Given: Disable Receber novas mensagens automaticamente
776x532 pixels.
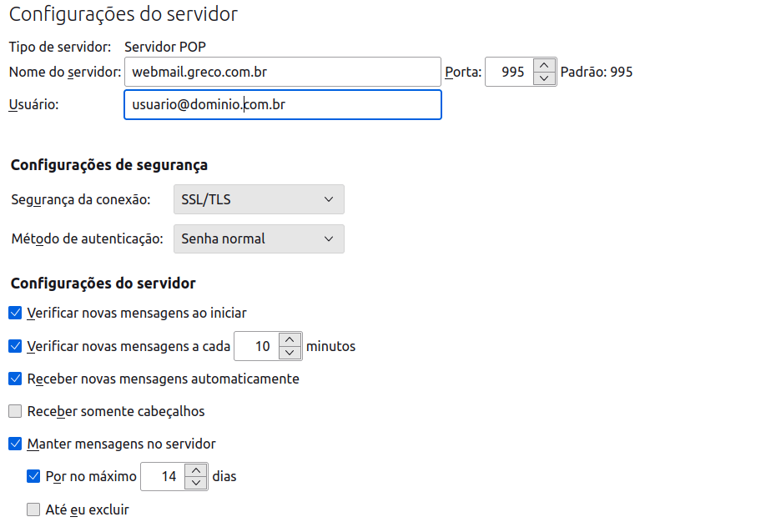Looking at the screenshot, I should point(15,379).
